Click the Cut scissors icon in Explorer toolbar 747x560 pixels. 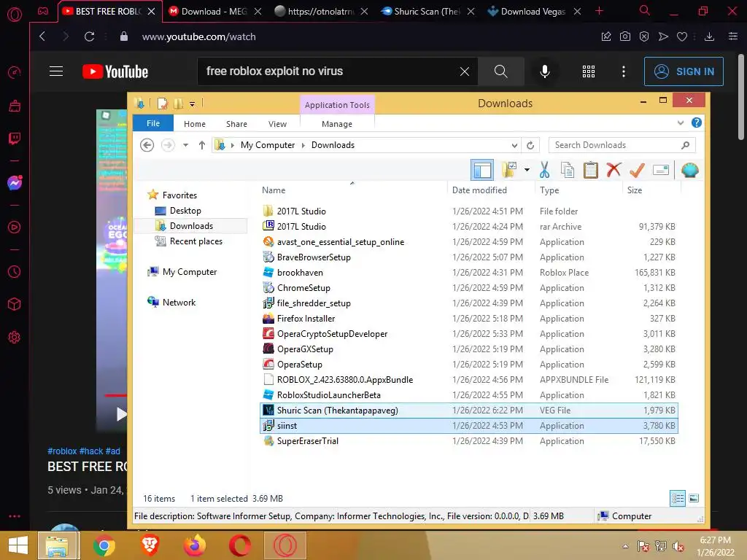[544, 170]
